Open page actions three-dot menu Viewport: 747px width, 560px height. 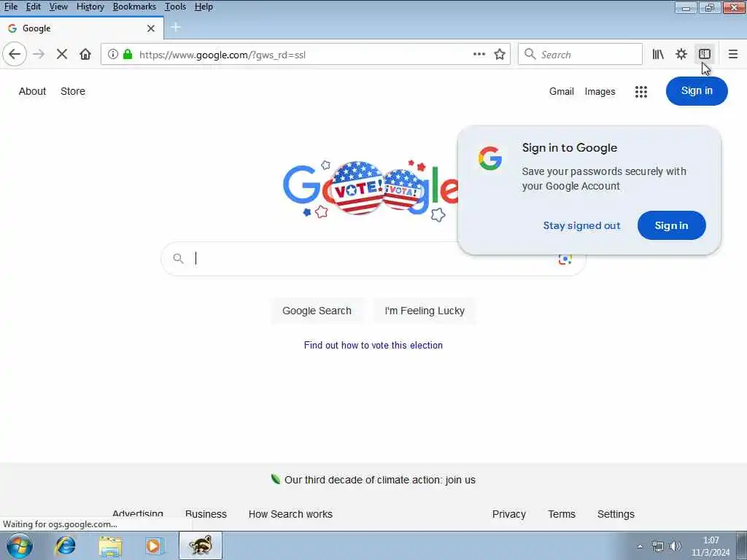479,54
